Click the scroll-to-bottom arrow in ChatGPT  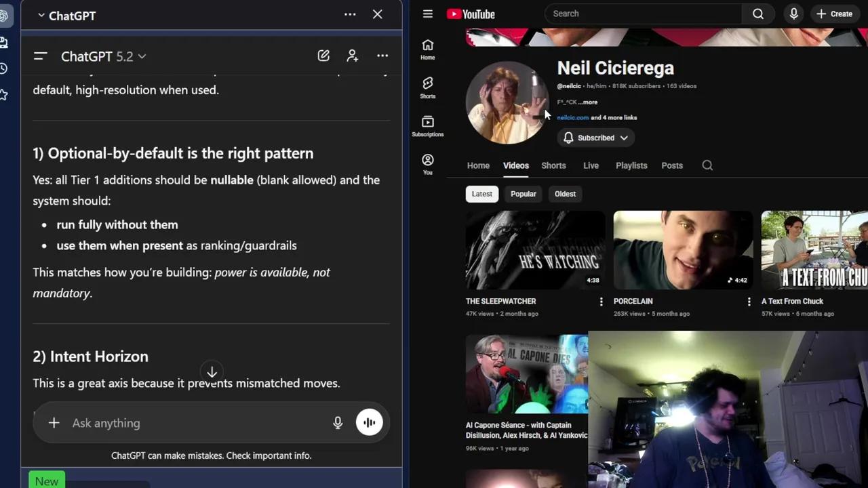[212, 372]
